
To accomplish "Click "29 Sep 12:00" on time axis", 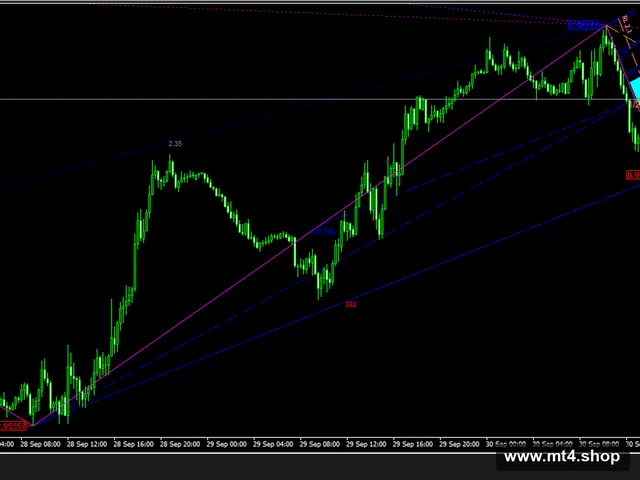I will [x=366, y=444].
